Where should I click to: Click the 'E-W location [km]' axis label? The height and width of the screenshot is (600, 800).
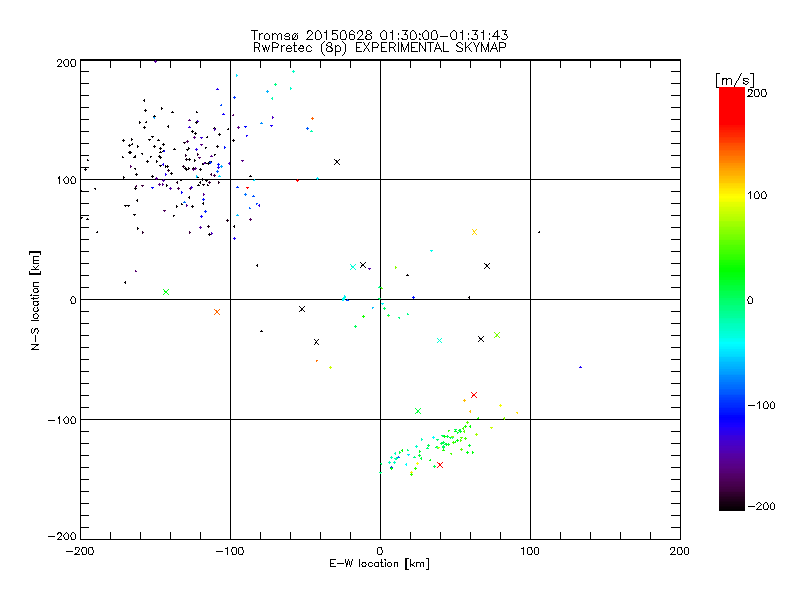point(380,563)
